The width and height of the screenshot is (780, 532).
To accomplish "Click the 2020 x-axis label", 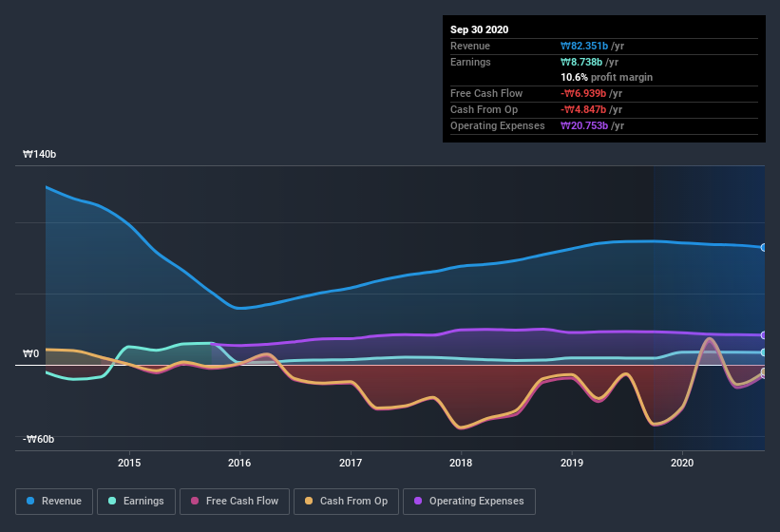I will click(x=682, y=463).
